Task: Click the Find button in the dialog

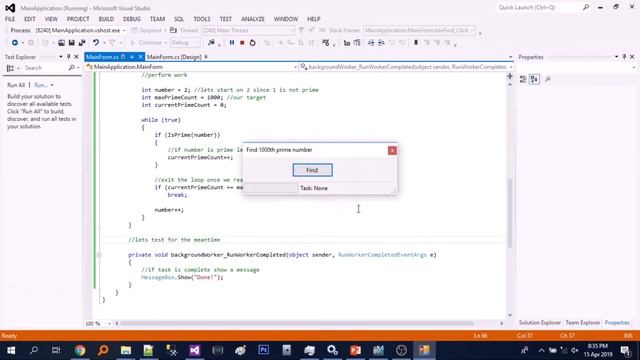Action: coord(312,170)
